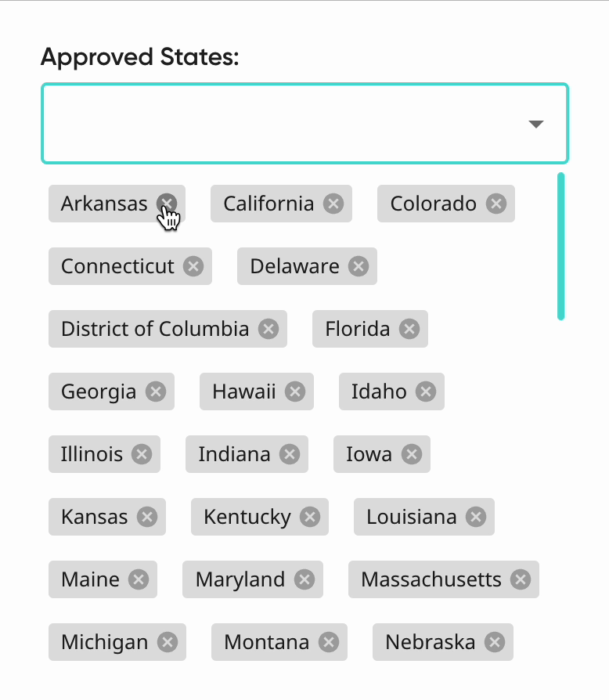
Task: Delete the Massachusetts chip
Action: pyautogui.click(x=521, y=579)
